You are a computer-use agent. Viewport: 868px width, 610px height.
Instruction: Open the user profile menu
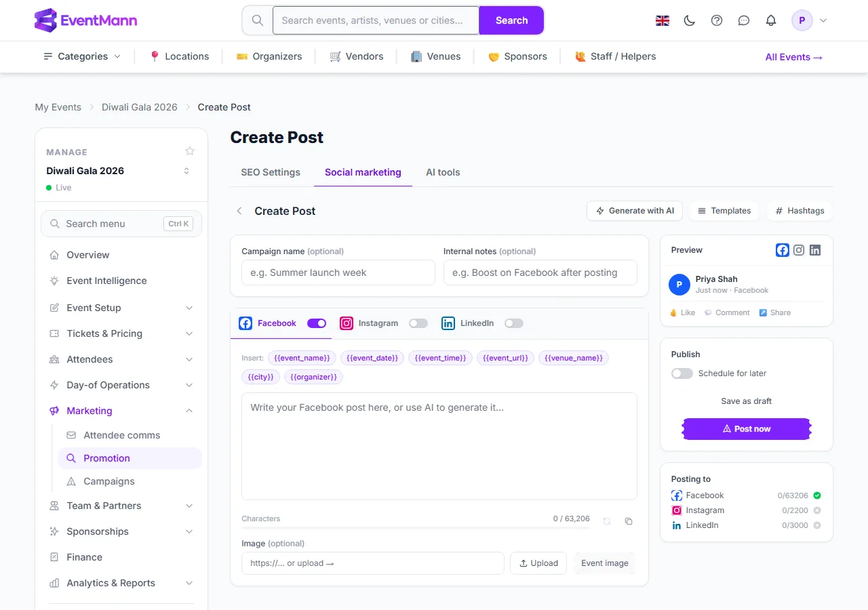pos(810,20)
